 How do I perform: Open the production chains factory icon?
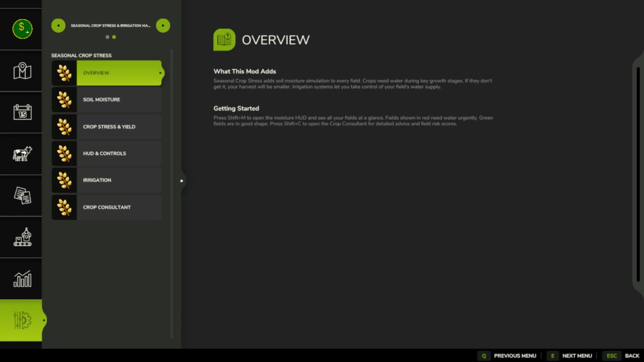(x=22, y=237)
